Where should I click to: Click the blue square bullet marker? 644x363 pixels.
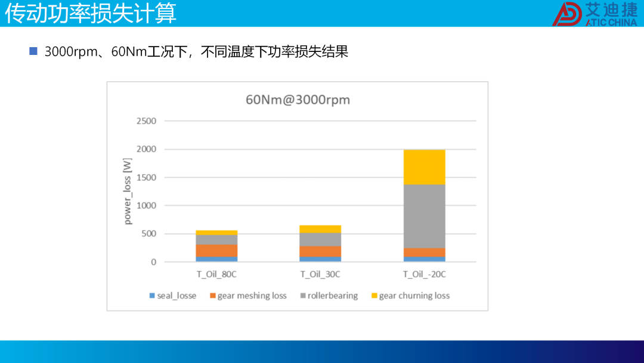point(33,51)
